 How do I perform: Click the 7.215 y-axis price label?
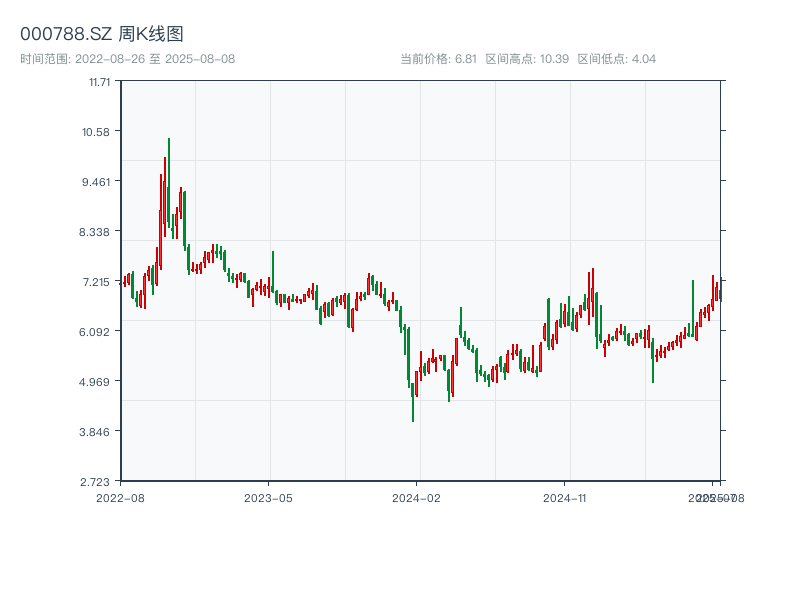[x=98, y=282]
